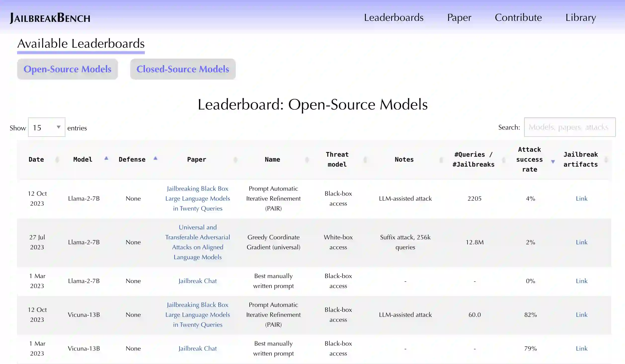Click the leaderboard search input field
This screenshot has width=625, height=364.
[x=570, y=127]
